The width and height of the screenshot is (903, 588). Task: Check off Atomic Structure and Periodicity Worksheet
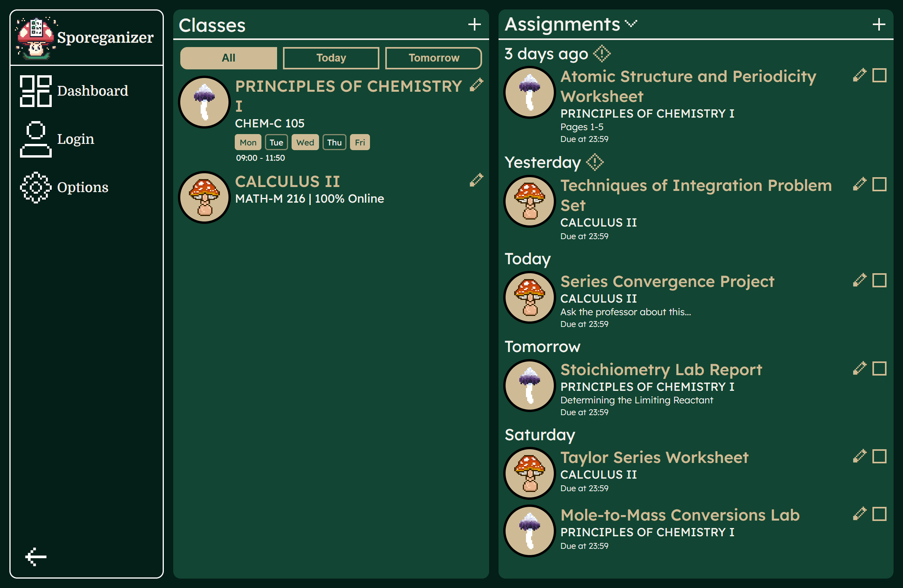tap(879, 75)
